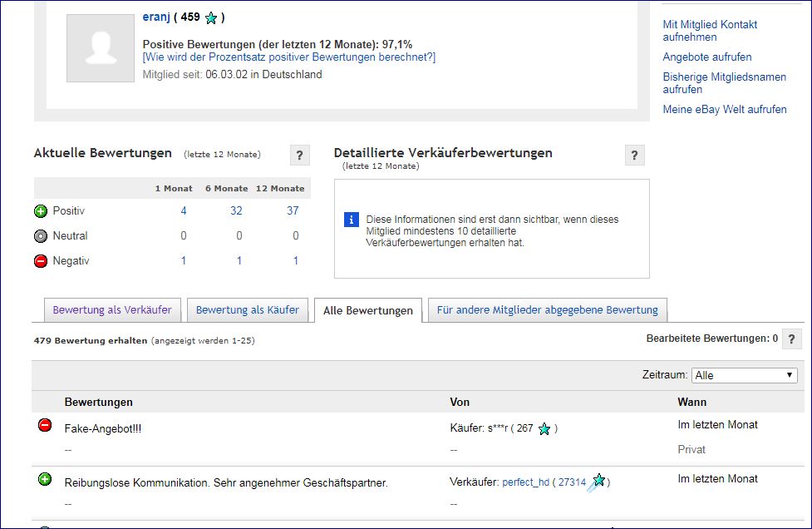812x529 pixels.
Task: Open the Zeitraum dropdown
Action: [x=745, y=375]
